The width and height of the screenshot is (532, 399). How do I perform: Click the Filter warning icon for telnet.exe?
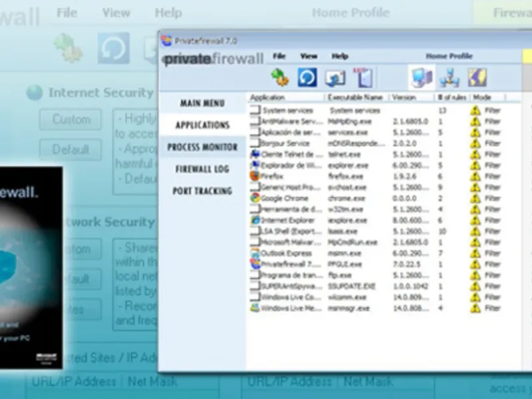tap(475, 154)
